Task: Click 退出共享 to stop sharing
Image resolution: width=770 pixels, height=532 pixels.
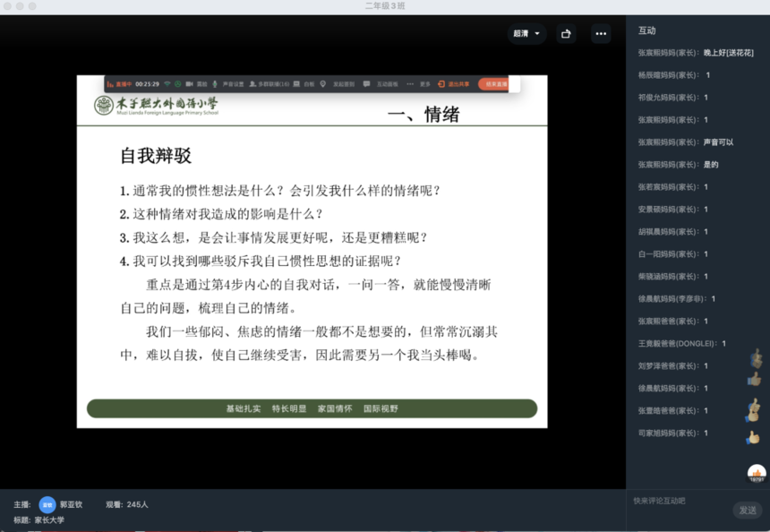Action: tap(452, 84)
